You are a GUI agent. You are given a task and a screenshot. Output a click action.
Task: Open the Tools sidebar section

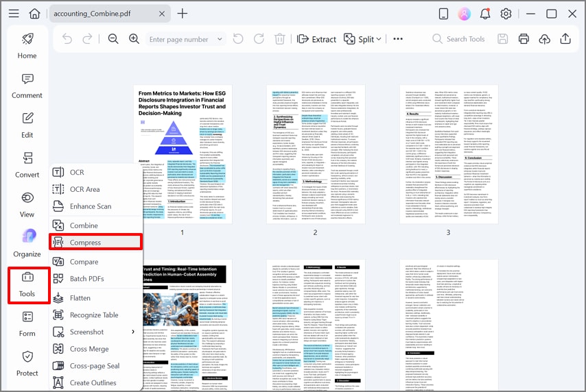click(29, 286)
